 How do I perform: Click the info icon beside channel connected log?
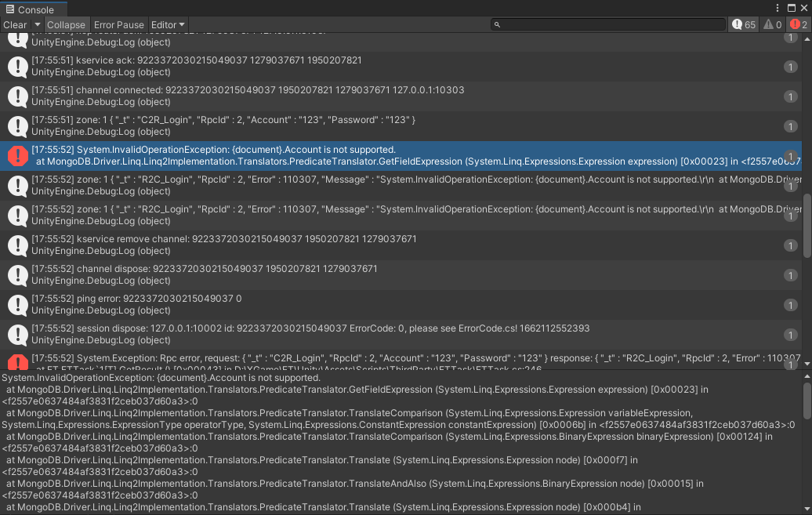click(x=17, y=96)
